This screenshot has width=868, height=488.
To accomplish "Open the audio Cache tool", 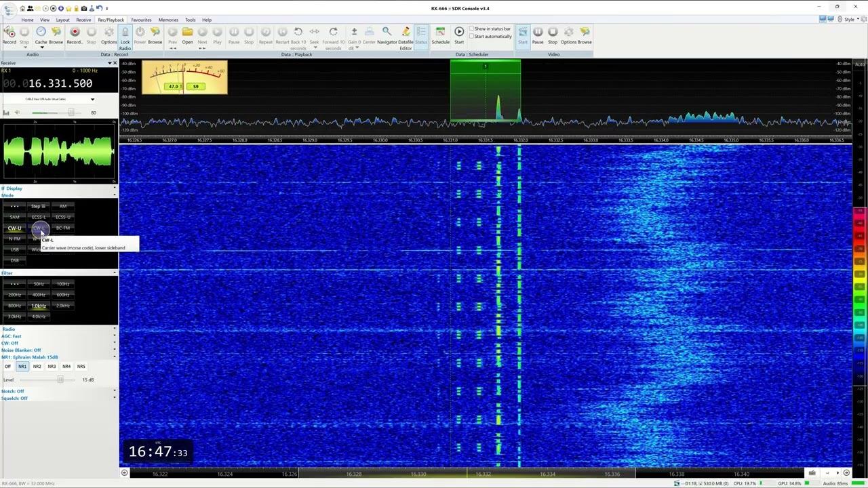I will tap(41, 35).
